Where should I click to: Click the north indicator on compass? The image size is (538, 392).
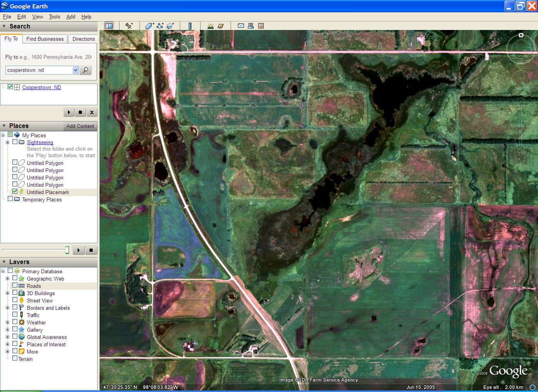[x=521, y=35]
